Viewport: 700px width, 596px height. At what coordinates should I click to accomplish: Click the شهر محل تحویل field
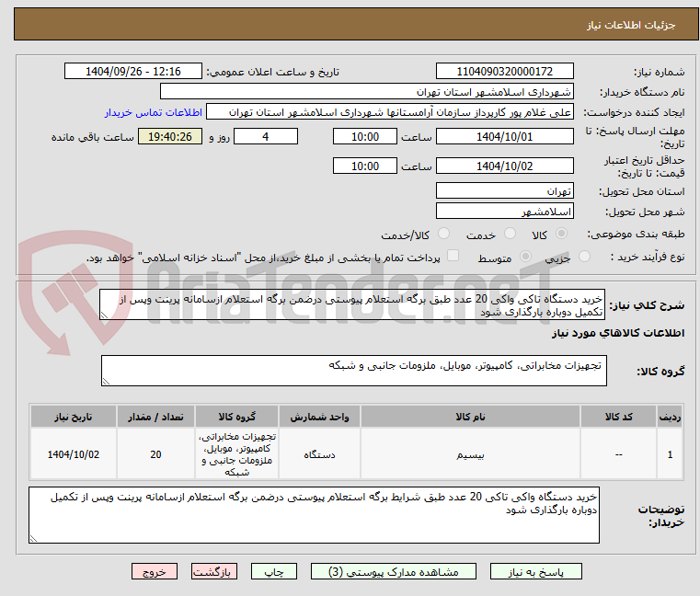click(504, 212)
